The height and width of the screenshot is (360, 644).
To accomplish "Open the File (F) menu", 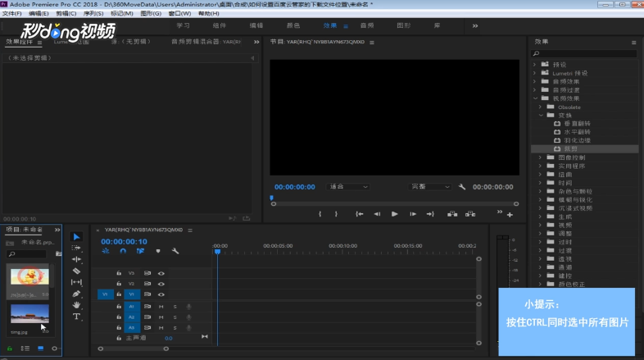I will (11, 14).
